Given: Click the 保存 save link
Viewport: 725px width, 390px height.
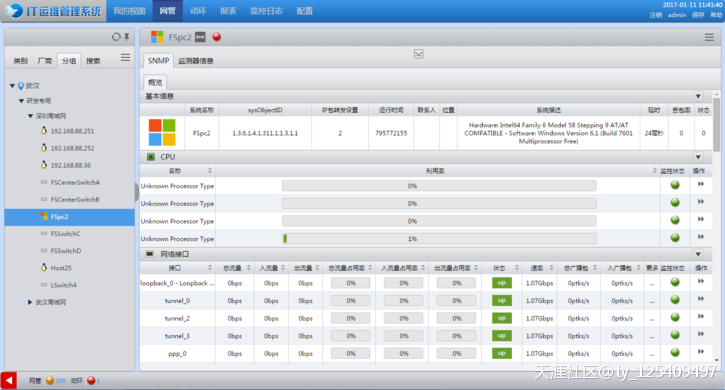Looking at the screenshot, I should [x=698, y=15].
